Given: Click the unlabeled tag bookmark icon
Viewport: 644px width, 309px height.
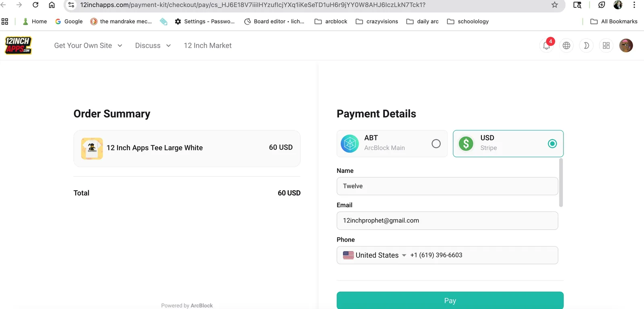Looking at the screenshot, I should click(163, 21).
